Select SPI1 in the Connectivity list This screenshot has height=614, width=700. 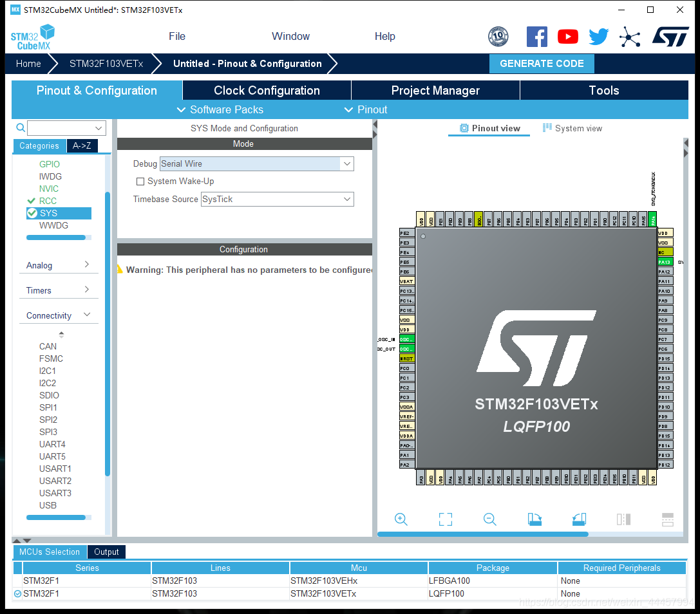point(48,407)
